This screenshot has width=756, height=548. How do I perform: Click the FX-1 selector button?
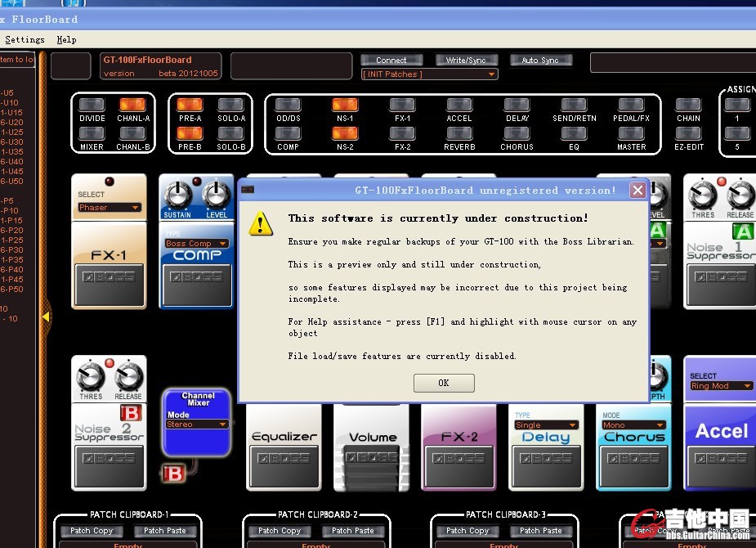[402, 105]
